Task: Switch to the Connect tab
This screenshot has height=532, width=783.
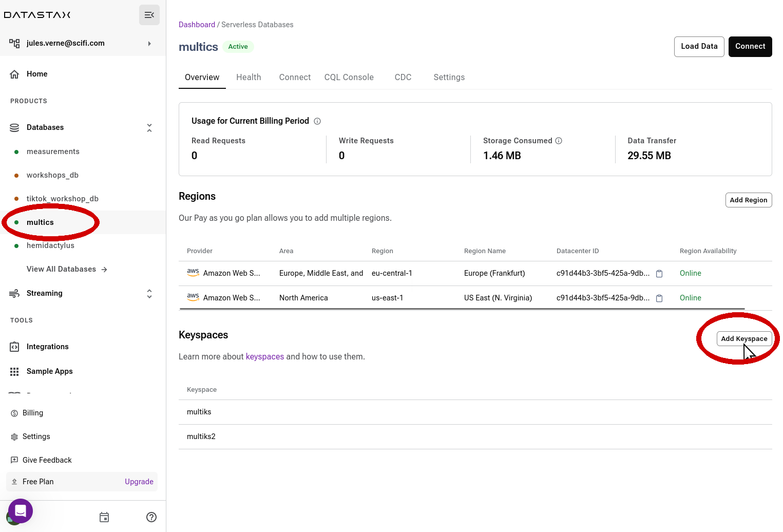Action: pyautogui.click(x=295, y=77)
